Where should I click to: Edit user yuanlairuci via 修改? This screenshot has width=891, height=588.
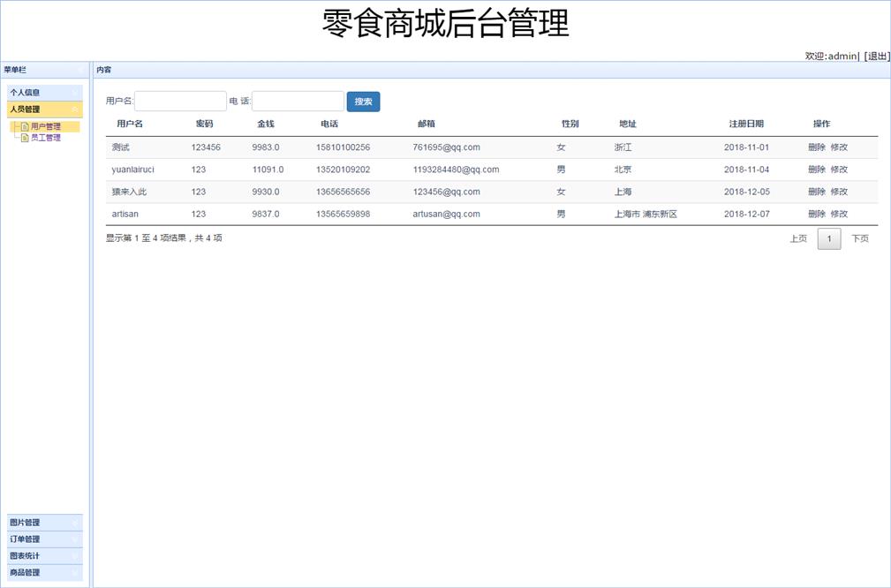839,170
